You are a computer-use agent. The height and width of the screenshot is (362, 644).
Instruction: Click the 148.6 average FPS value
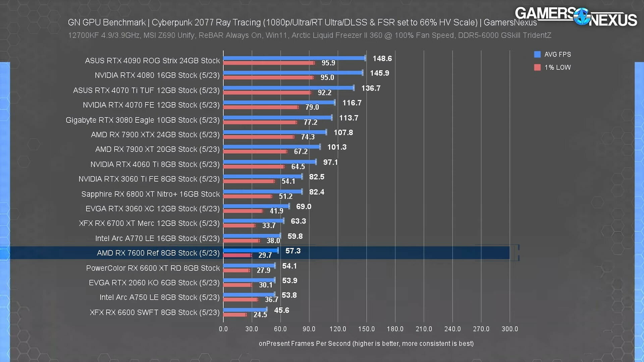click(x=382, y=59)
